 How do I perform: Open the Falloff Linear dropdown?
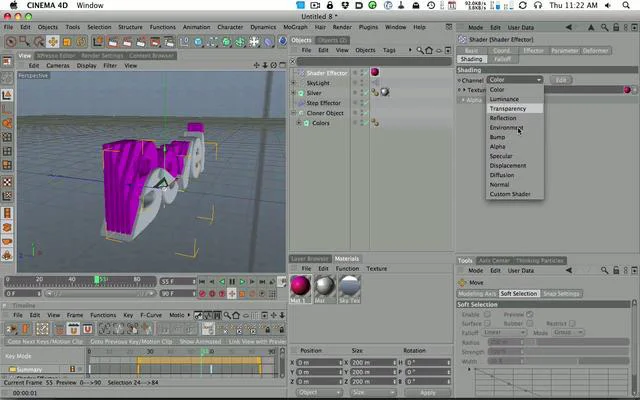point(504,333)
